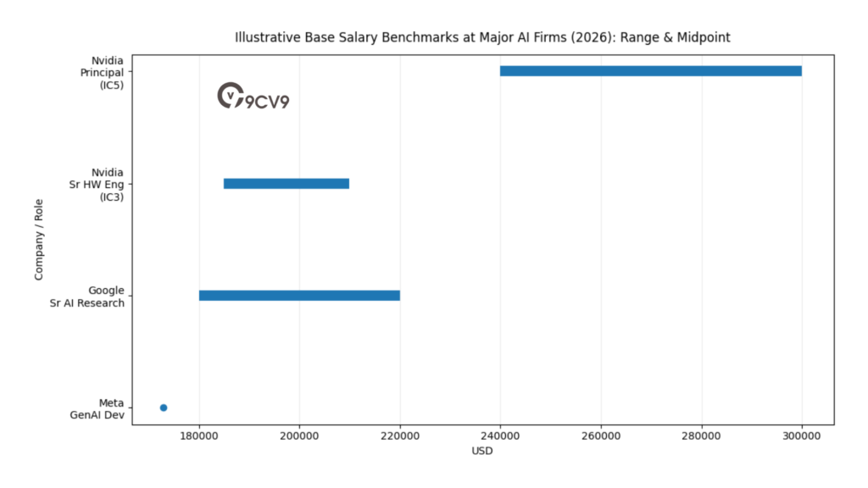868x488 pixels.
Task: Click the right edge of the Google bar
Action: pos(398,295)
